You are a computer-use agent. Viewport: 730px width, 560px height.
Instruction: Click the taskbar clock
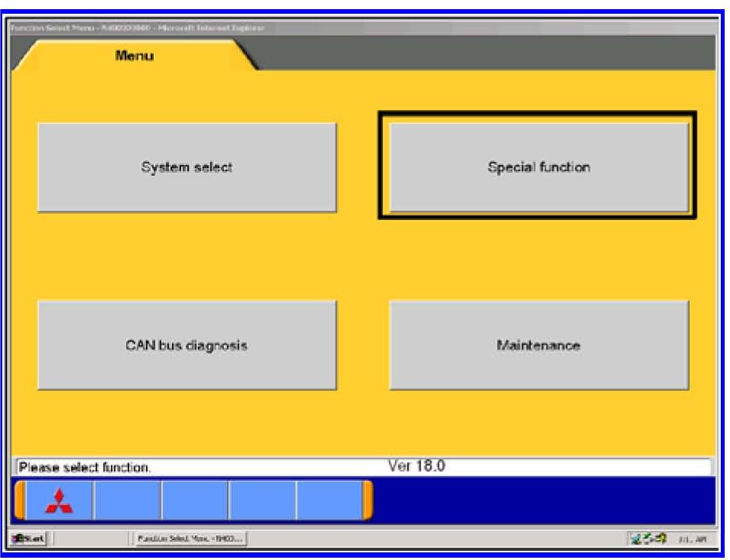[693, 539]
